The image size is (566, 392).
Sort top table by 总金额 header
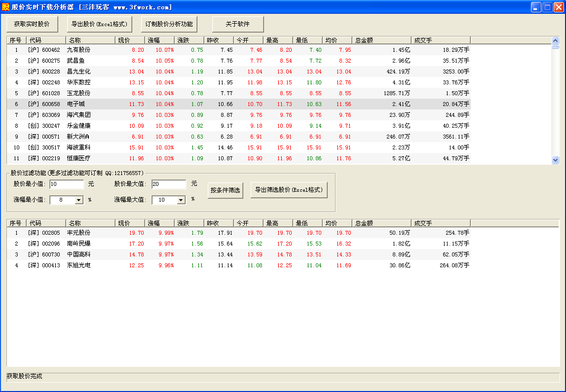pos(381,40)
